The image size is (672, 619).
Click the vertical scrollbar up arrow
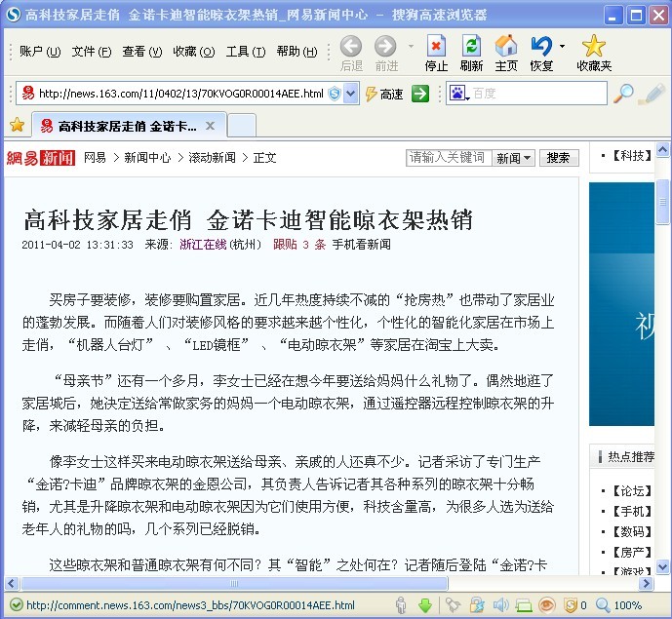tap(663, 149)
